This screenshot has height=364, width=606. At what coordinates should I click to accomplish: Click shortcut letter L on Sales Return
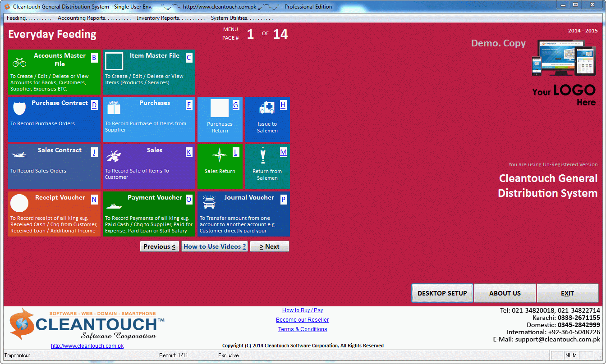[235, 152]
